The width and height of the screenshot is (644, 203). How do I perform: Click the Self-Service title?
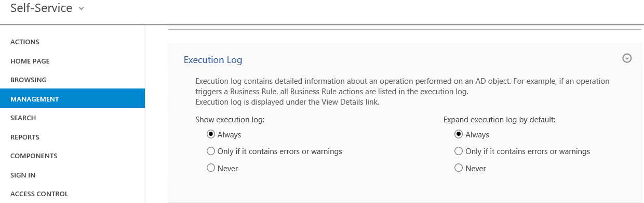pyautogui.click(x=42, y=8)
